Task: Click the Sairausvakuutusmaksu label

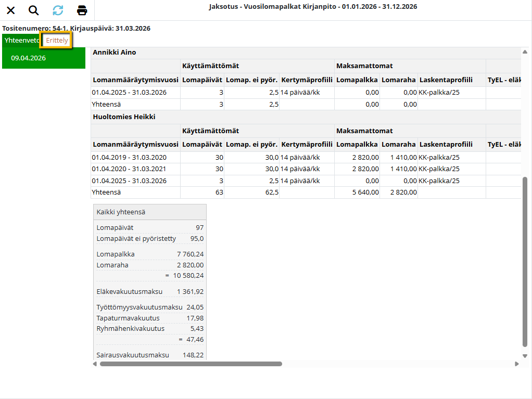Action: click(x=133, y=355)
